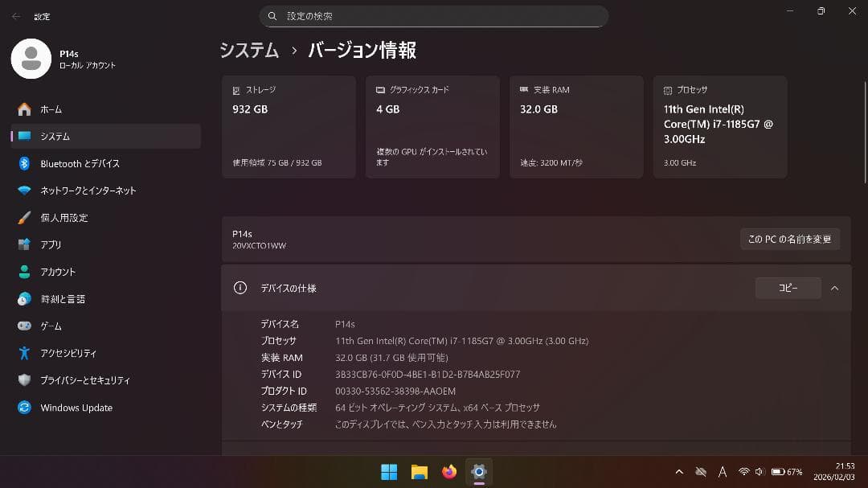868x488 pixels.
Task: Click the 設定の検索 search field
Action: click(434, 15)
